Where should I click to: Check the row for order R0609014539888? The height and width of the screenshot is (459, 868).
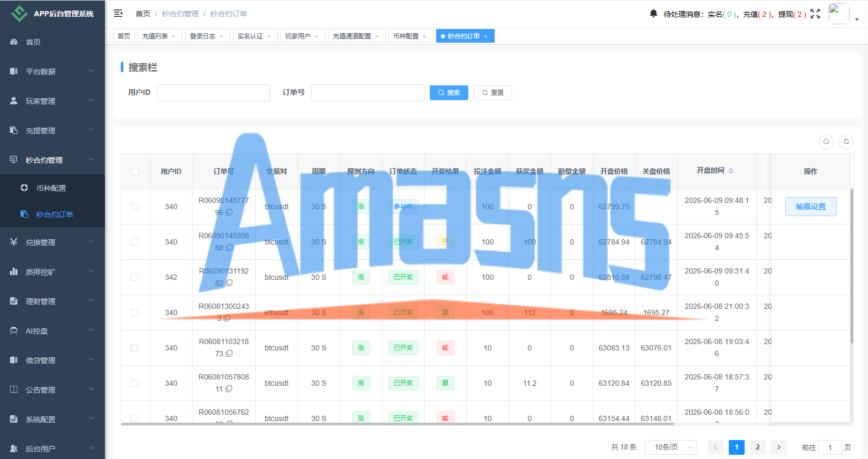[134, 242]
